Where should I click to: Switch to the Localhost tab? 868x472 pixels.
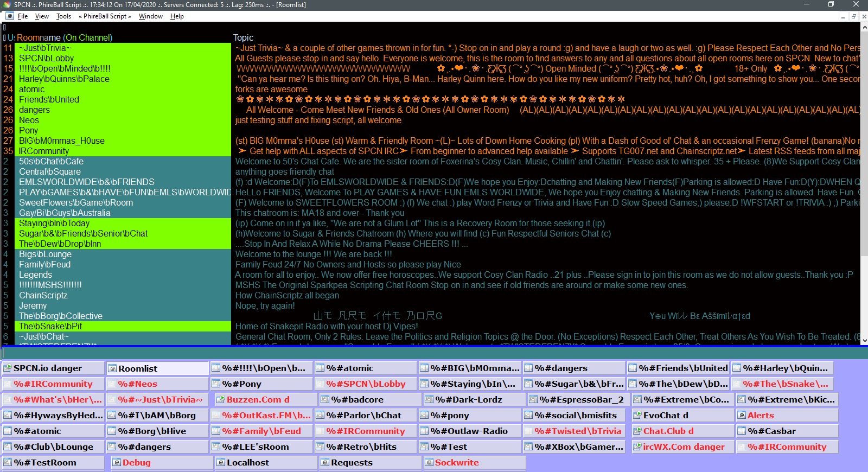click(266, 463)
